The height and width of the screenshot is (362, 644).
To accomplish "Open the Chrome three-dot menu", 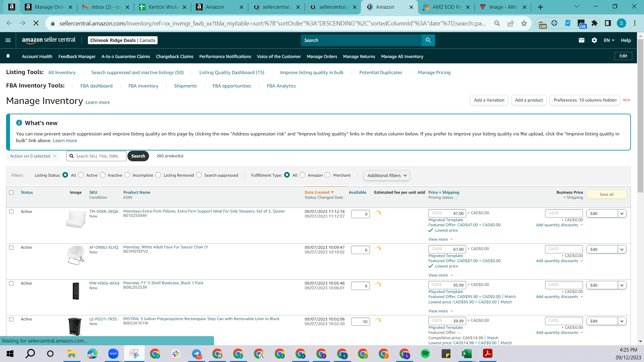I will point(635,23).
